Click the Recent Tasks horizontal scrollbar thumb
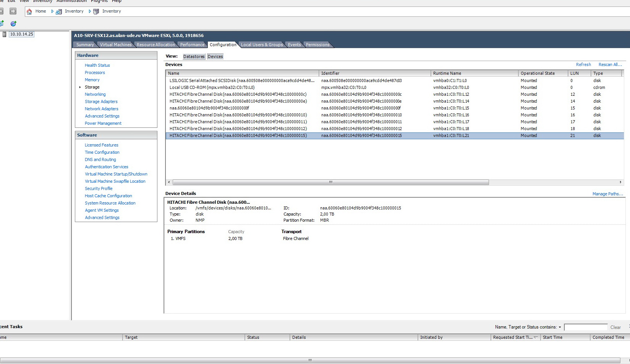 310,360
